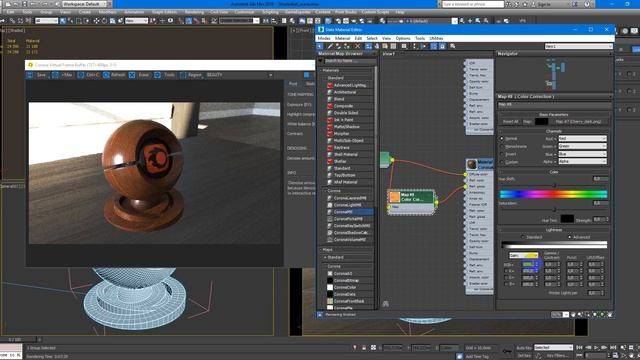
Task: Select CoronaMtl in the material browser
Action: click(x=350, y=212)
